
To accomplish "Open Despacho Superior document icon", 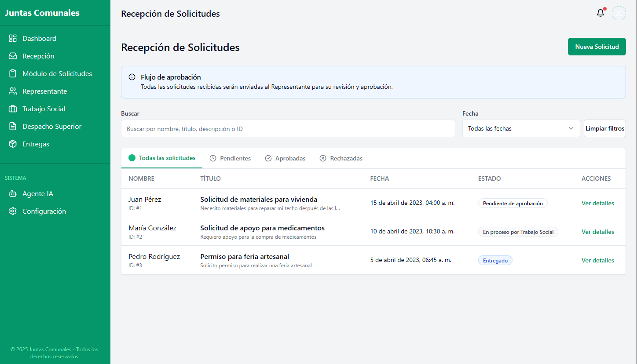I will point(13,126).
